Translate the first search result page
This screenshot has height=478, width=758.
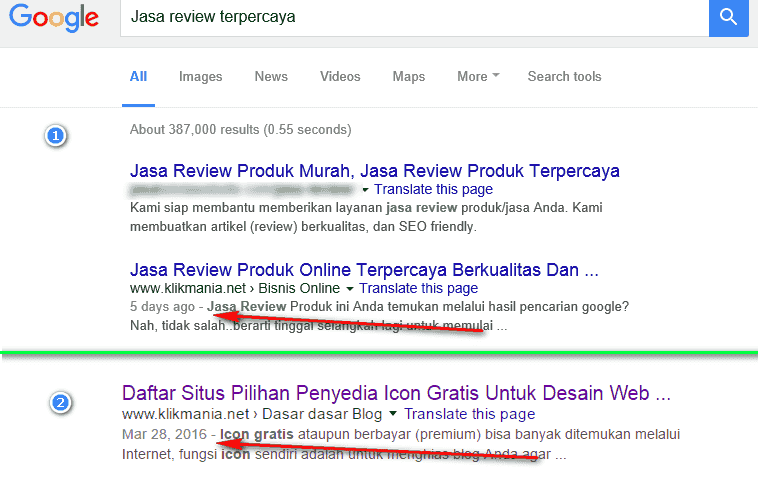[x=433, y=190]
